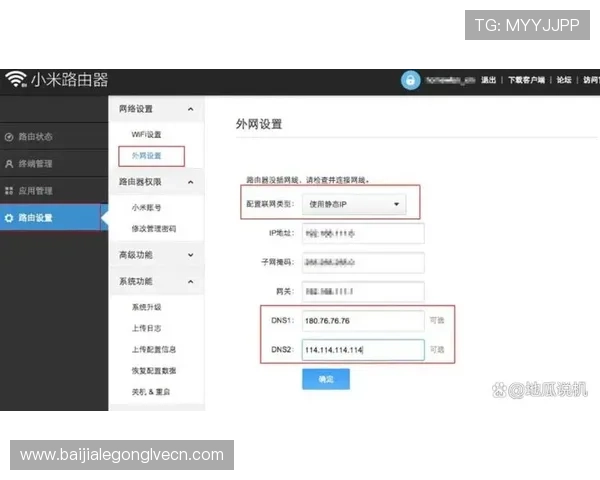Screen dimensions: 600x480
Task: Collapse the 路由器权限 section
Action: pos(157,182)
